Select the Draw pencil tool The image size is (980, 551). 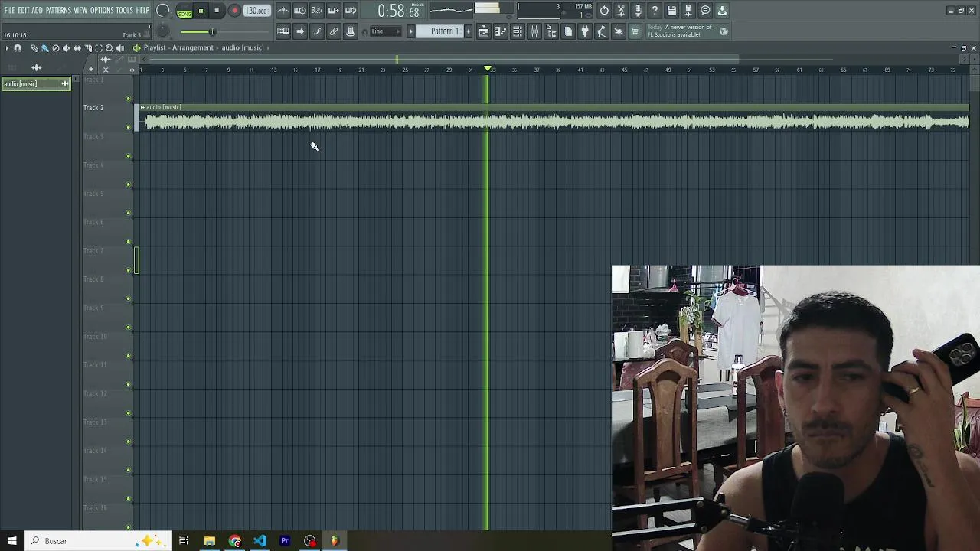[x=34, y=48]
